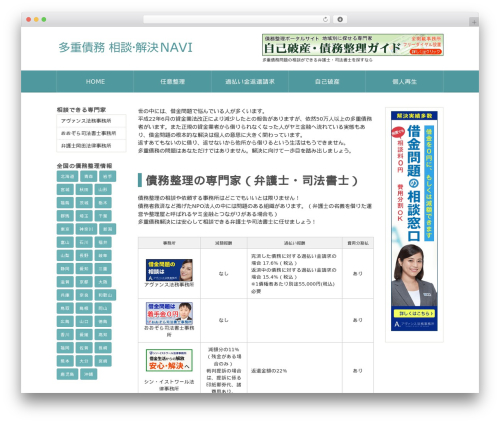Click the 借金問題の相談窓口 vertical ad
This screenshot has height=423, width=500.
(x=414, y=221)
